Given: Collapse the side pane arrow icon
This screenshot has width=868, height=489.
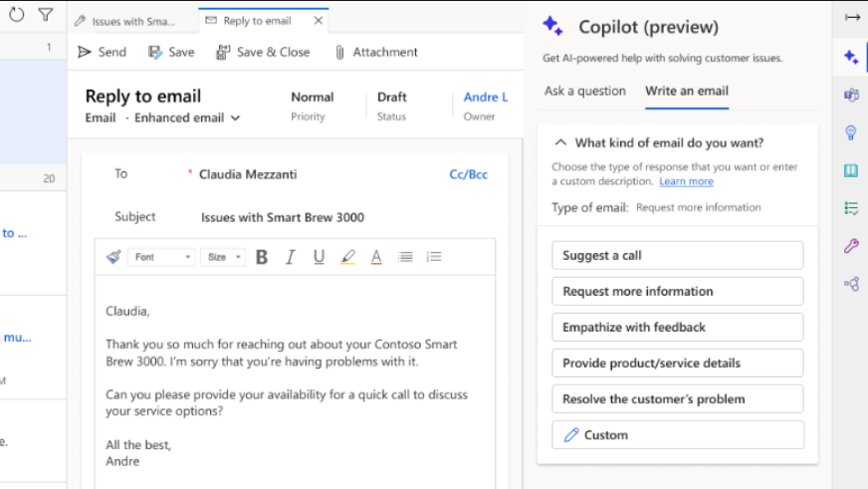Looking at the screenshot, I should (x=852, y=17).
